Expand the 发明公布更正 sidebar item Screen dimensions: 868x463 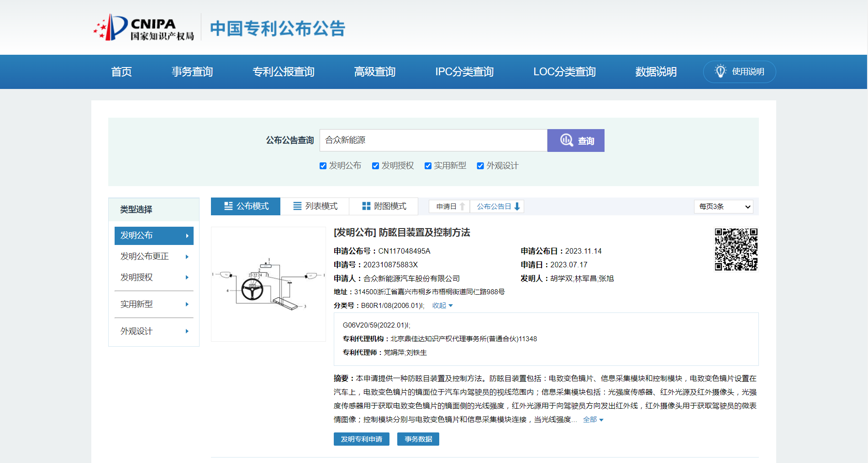tap(154, 256)
